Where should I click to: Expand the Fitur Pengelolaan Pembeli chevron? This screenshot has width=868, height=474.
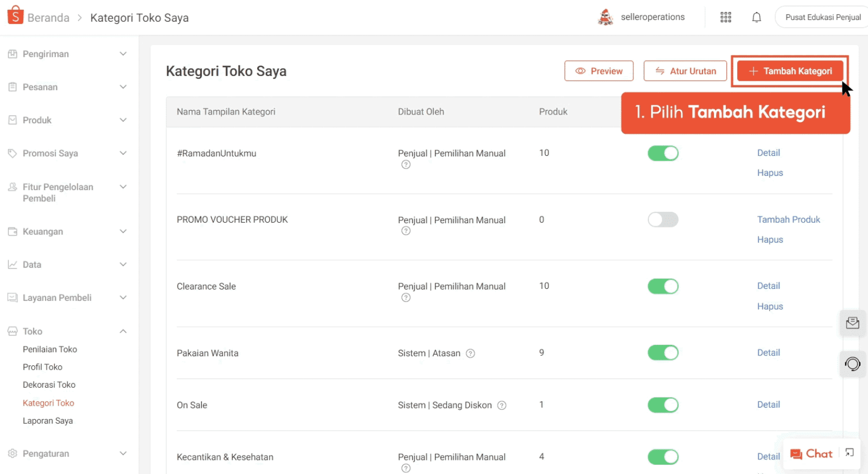click(123, 187)
